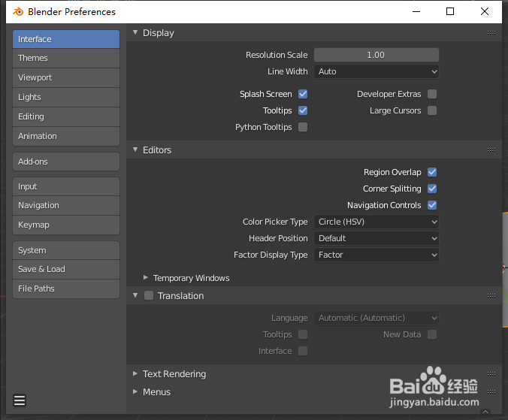The height and width of the screenshot is (420, 508).
Task: Open the Editing preferences tab
Action: [66, 116]
